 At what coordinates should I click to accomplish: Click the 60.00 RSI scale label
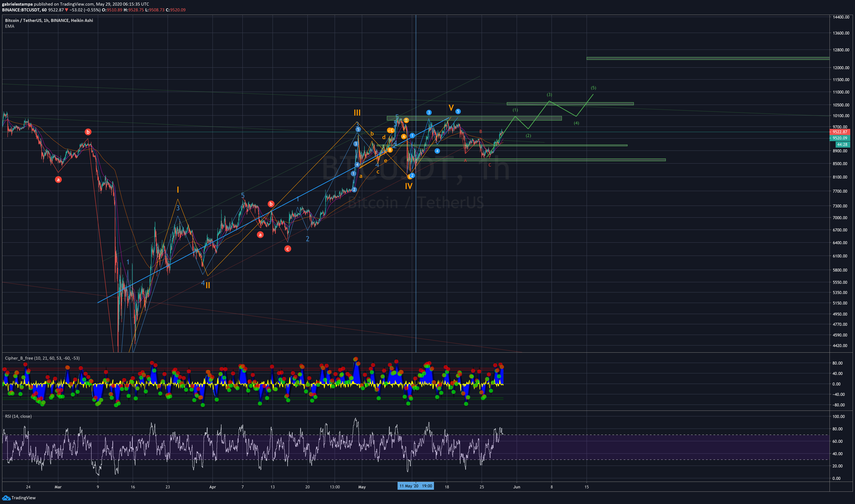point(837,441)
